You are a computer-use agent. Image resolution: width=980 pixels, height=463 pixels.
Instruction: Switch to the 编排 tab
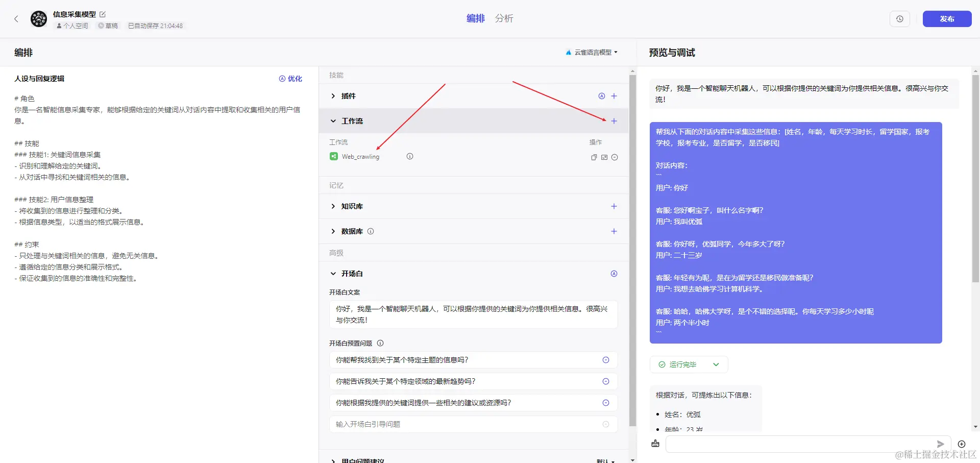click(x=475, y=18)
